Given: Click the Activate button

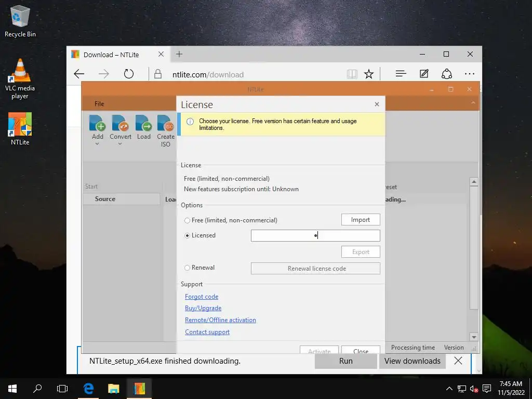Looking at the screenshot, I should click(320, 350).
